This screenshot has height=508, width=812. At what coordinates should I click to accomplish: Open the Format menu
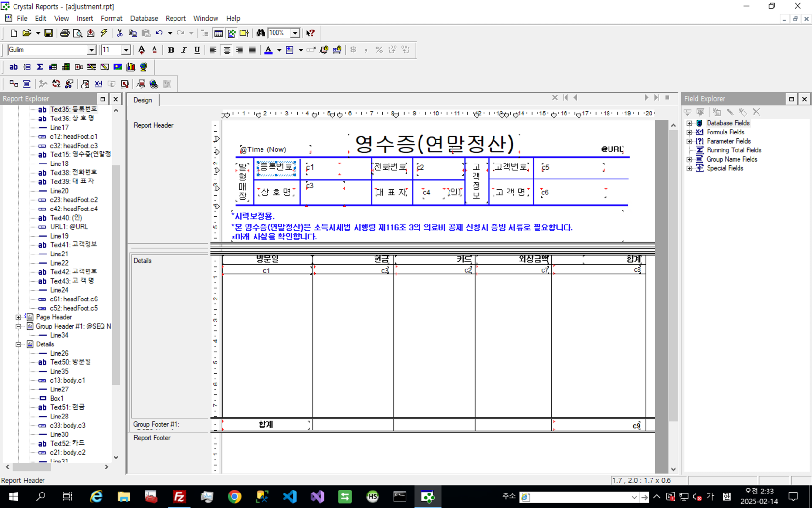112,18
